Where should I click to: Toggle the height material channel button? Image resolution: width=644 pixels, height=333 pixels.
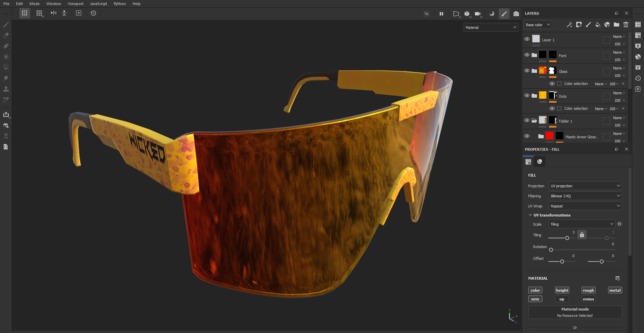562,290
